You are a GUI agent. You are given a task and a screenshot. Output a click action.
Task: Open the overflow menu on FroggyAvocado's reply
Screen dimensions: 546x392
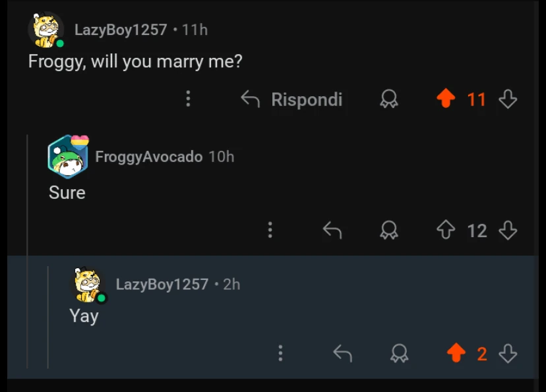(270, 231)
